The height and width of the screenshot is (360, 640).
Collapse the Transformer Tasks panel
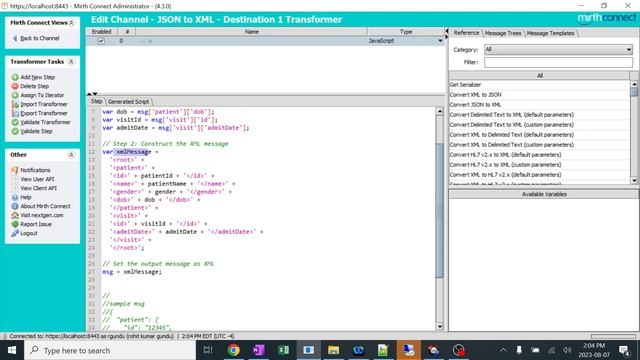71,62
